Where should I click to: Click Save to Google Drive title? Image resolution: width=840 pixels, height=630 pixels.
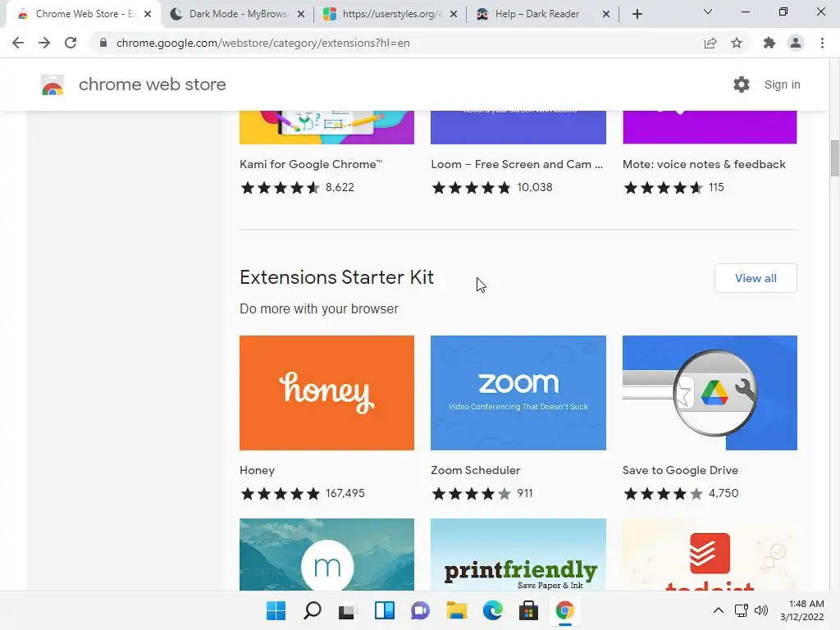[680, 470]
